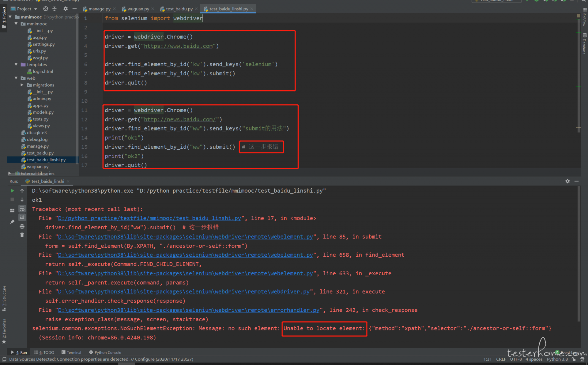
Task: Click the Print icon in Run console
Action: tap(22, 227)
